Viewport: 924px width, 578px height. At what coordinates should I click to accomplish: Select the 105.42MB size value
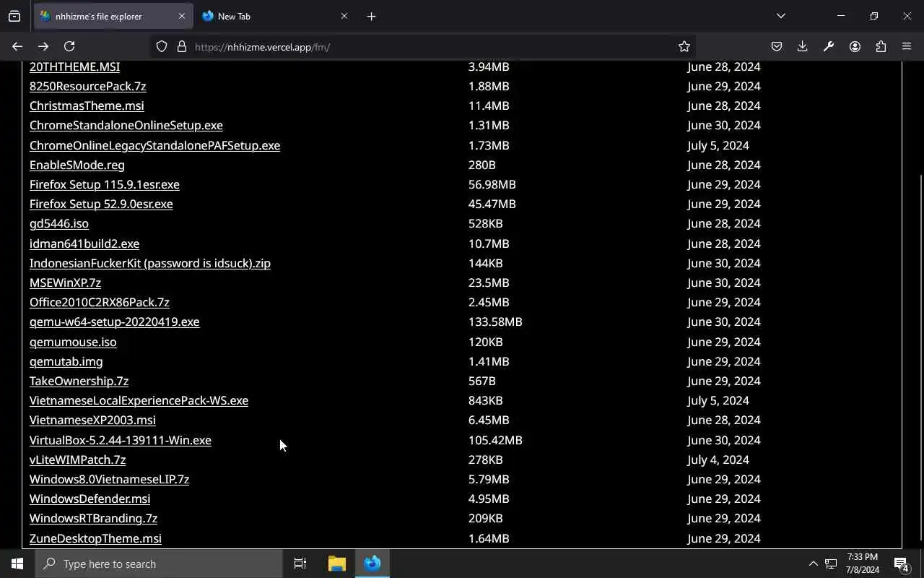pos(495,440)
